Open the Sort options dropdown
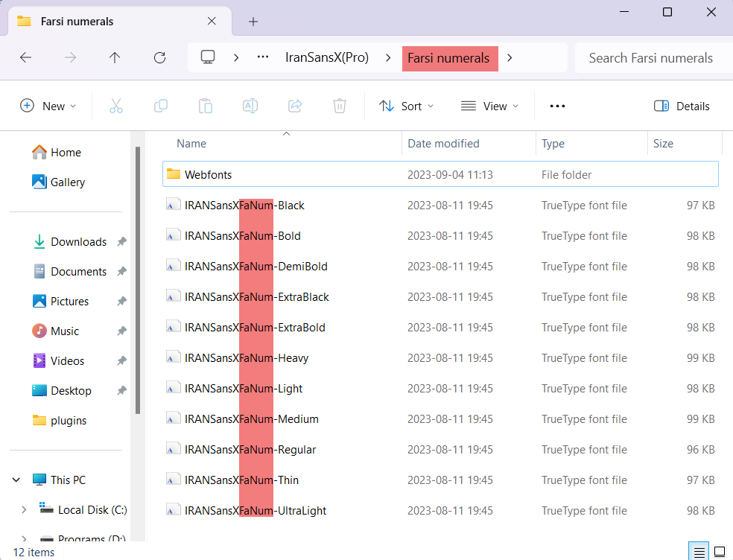Screen dimensions: 733x560 406,106
